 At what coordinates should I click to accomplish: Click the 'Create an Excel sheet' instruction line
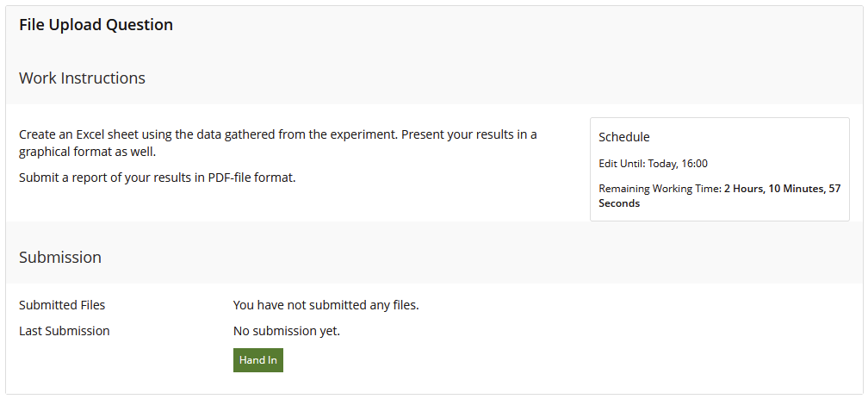(278, 134)
